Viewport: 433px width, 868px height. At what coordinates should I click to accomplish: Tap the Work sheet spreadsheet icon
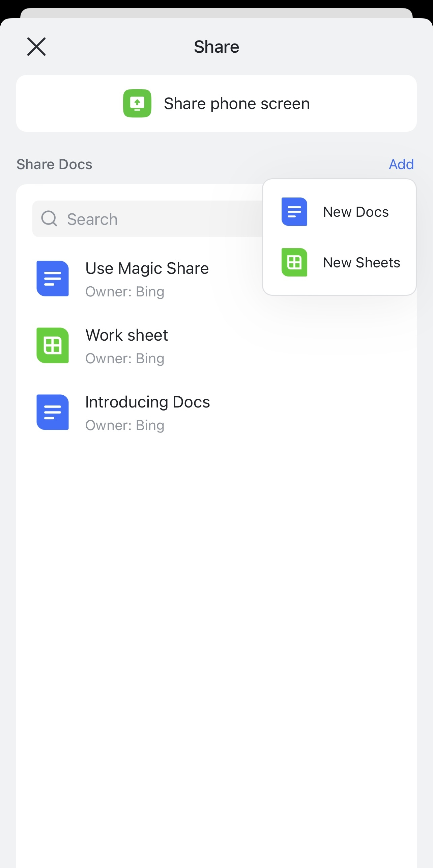[53, 345]
